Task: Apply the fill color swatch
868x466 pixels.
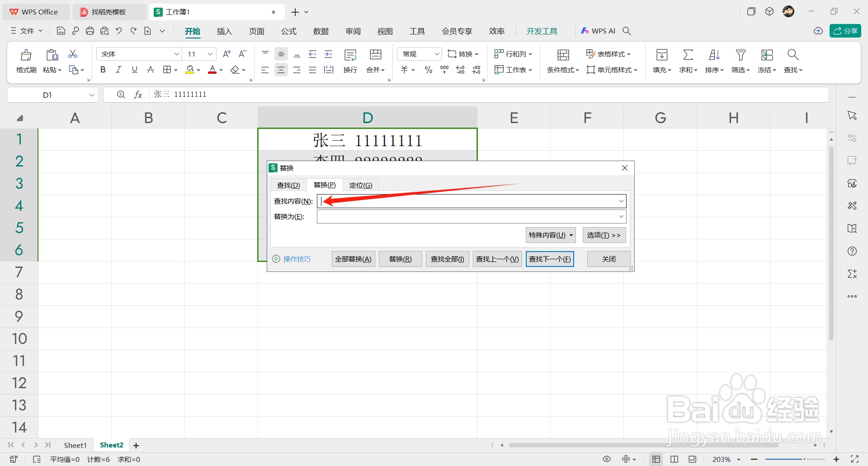Action: (x=190, y=70)
